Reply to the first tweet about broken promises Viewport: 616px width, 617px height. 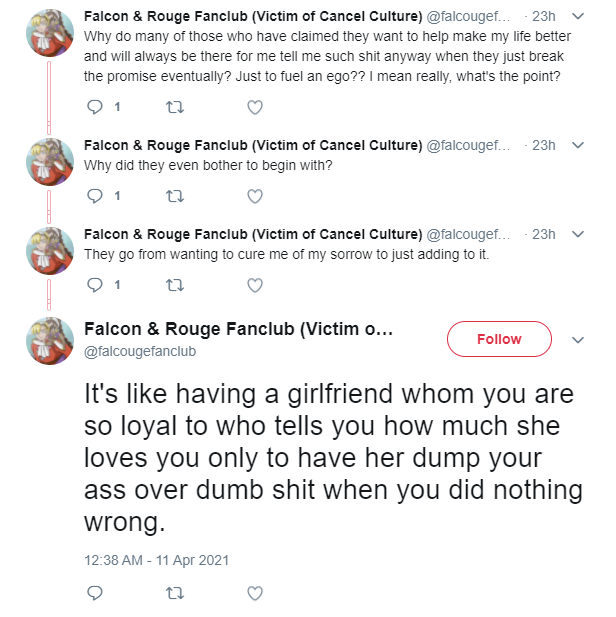[95, 107]
